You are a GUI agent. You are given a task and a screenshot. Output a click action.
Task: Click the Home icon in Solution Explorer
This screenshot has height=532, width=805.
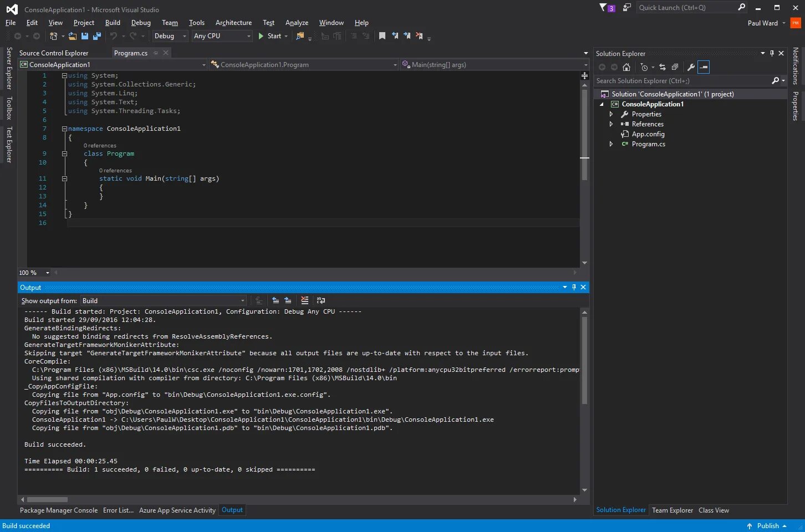(626, 67)
